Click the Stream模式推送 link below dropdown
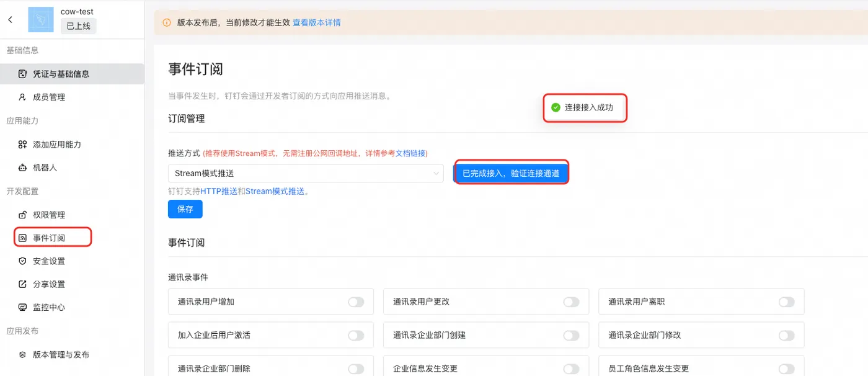 point(275,191)
